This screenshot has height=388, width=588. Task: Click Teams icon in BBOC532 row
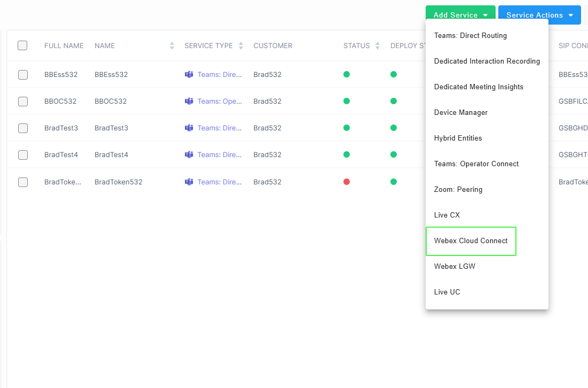click(x=189, y=101)
